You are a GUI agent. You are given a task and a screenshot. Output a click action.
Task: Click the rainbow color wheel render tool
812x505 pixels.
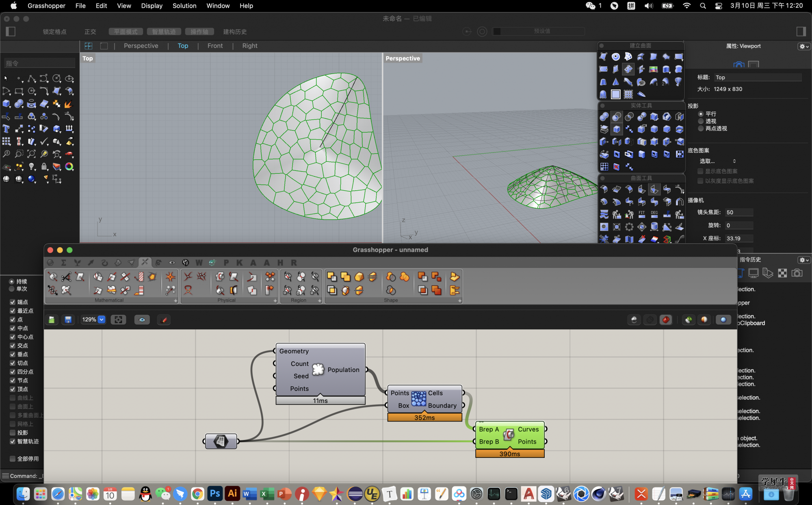69,167
